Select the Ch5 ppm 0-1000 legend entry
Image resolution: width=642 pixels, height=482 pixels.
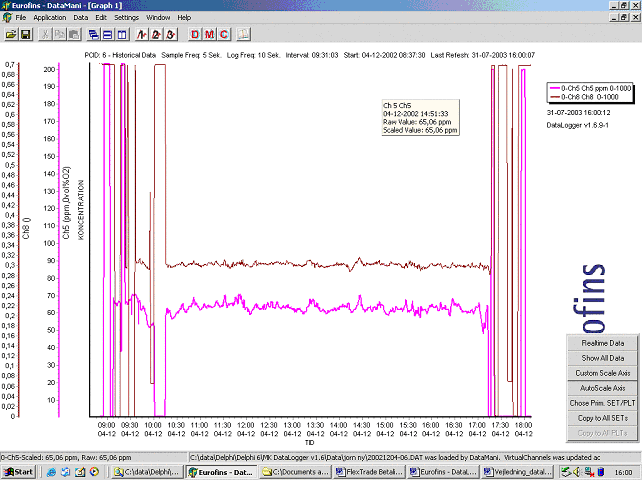tap(590, 88)
